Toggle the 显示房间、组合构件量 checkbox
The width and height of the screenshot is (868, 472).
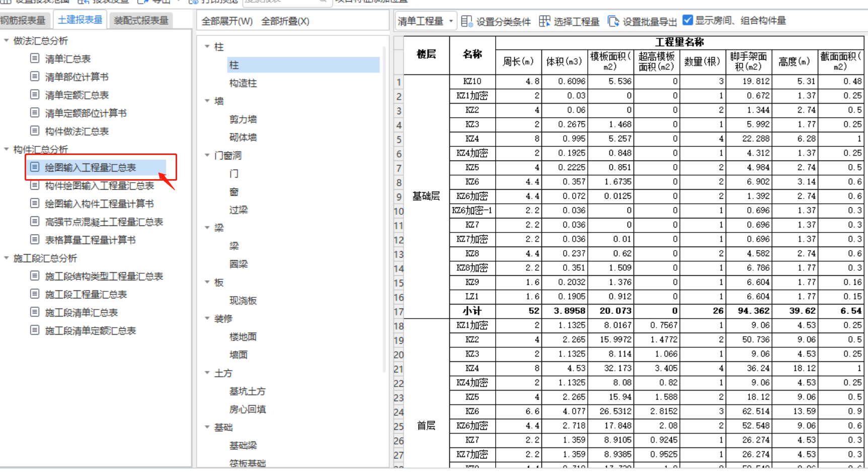(x=688, y=20)
